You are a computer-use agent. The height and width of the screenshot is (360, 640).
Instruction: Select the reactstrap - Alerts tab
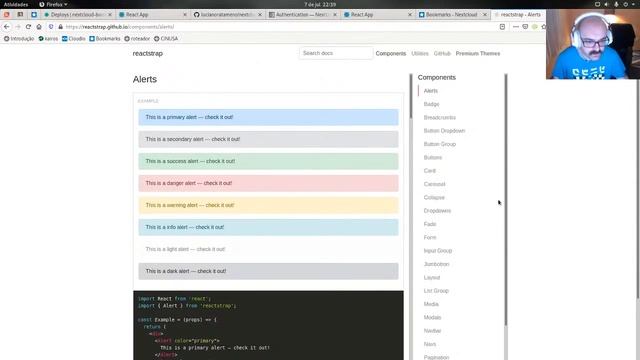point(518,15)
